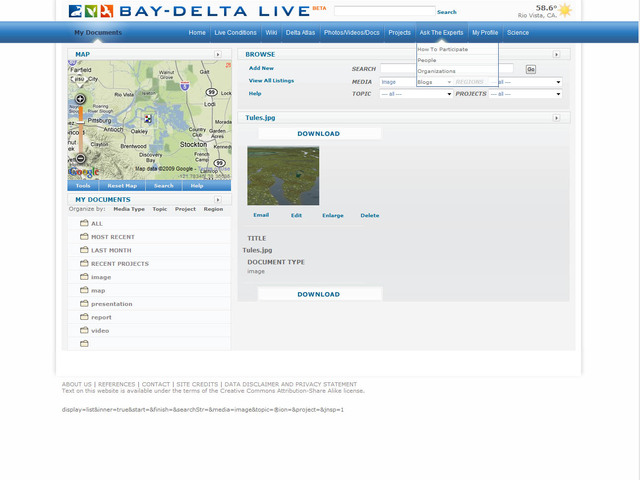
Task: Collapse the BROWSE panel arrow
Action: [556, 54]
